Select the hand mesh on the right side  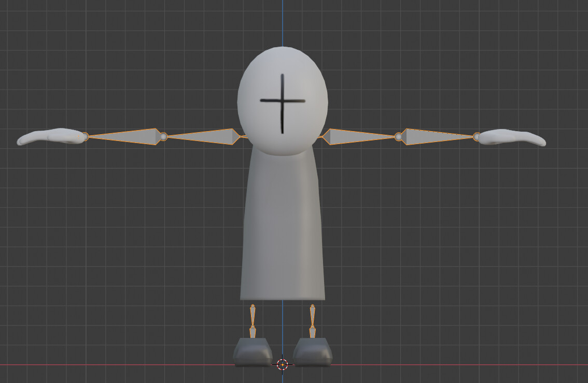tap(512, 137)
